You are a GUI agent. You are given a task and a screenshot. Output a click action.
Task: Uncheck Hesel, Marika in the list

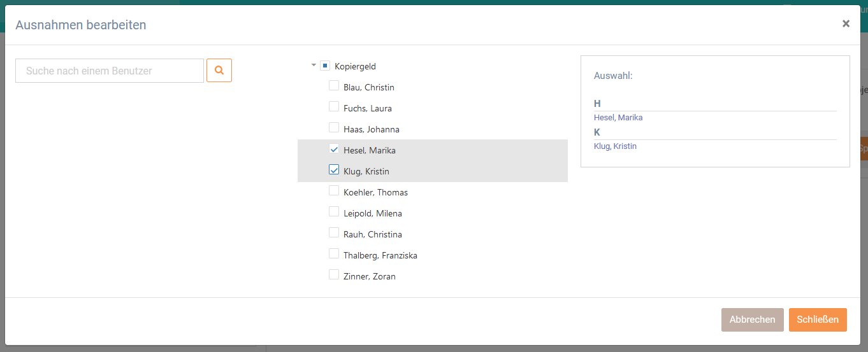334,149
